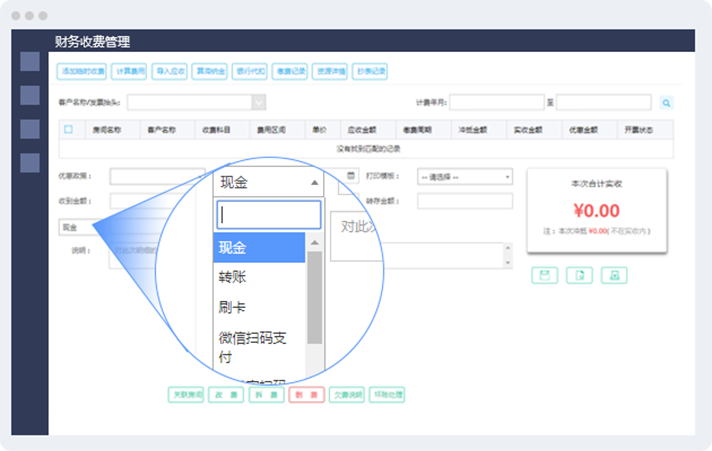Click the 银行代扣 toolbar button

tap(250, 71)
